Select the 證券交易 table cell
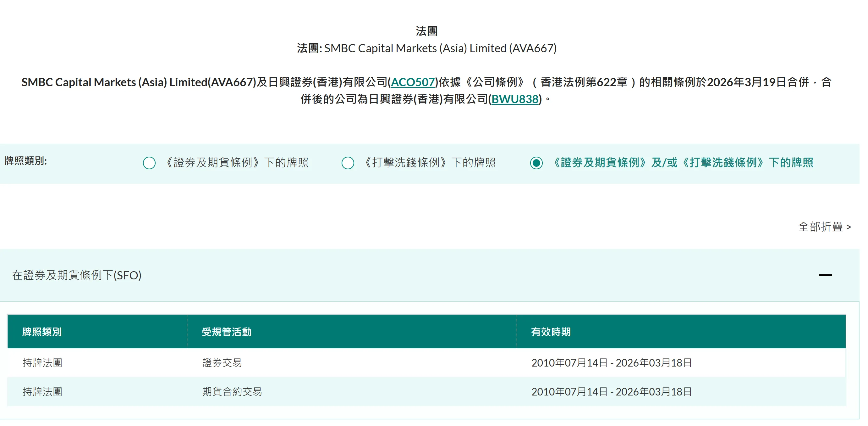Image resolution: width=868 pixels, height=426 pixels. (x=222, y=363)
